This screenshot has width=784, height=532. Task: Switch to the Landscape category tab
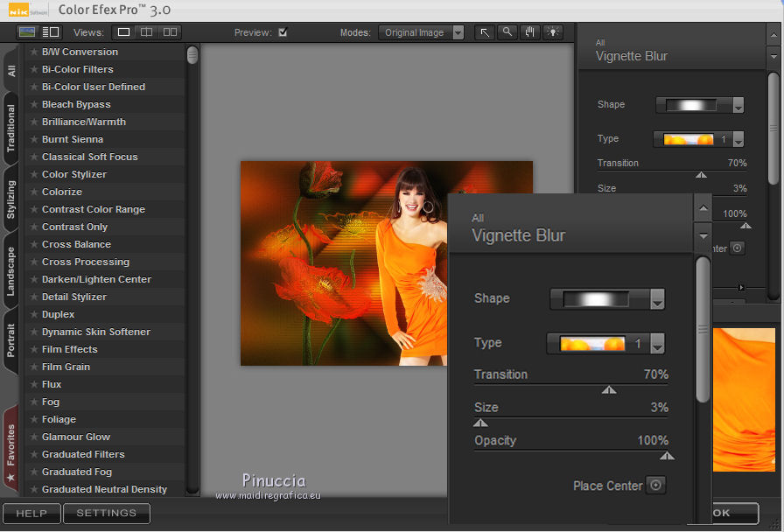click(11, 271)
